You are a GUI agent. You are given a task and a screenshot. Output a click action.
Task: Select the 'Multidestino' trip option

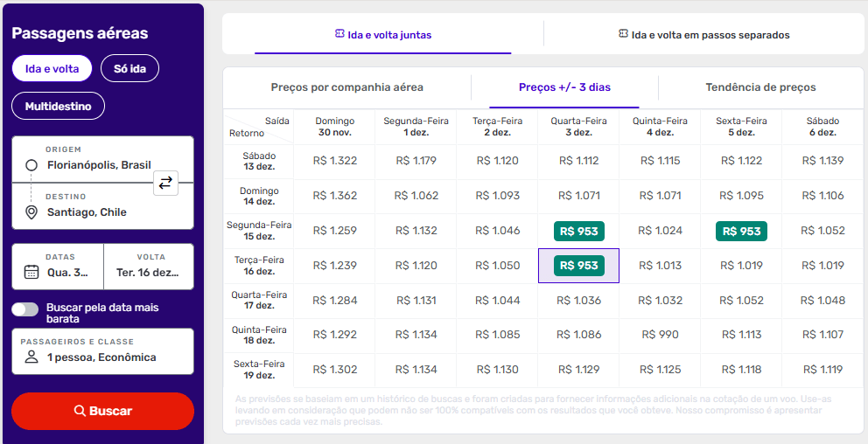(58, 106)
